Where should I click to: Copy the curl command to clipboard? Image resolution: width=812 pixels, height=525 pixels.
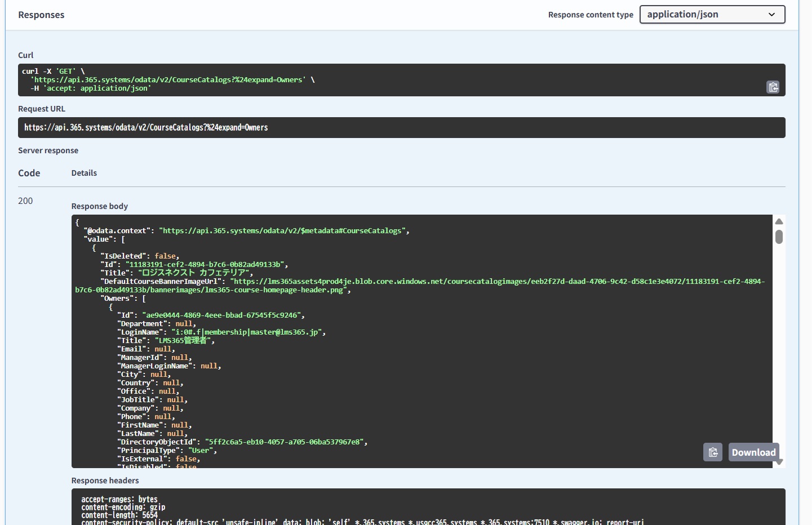pos(773,87)
